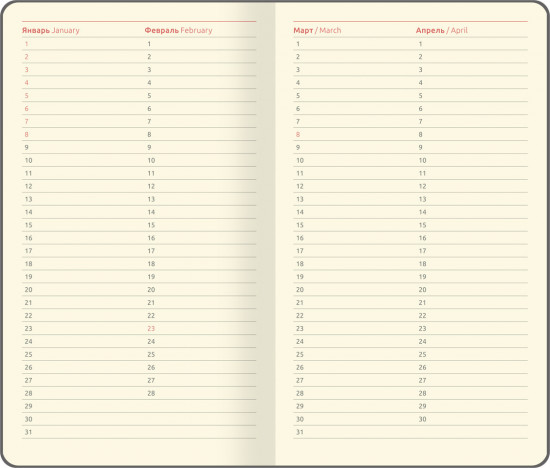Image resolution: width=550 pixels, height=468 pixels.
Task: Click the February 28 row
Action: tap(200, 393)
